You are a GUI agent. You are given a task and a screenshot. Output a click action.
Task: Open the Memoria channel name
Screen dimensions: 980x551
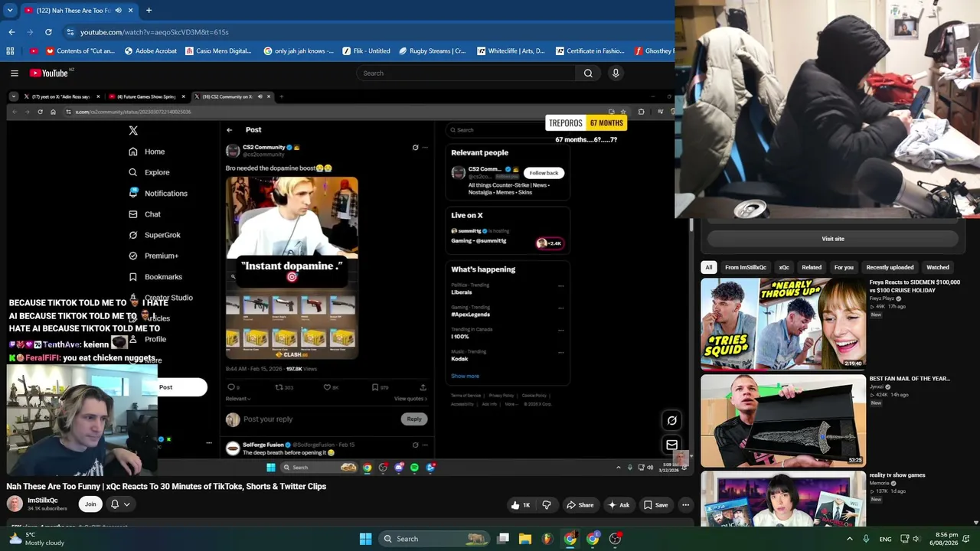tap(880, 483)
